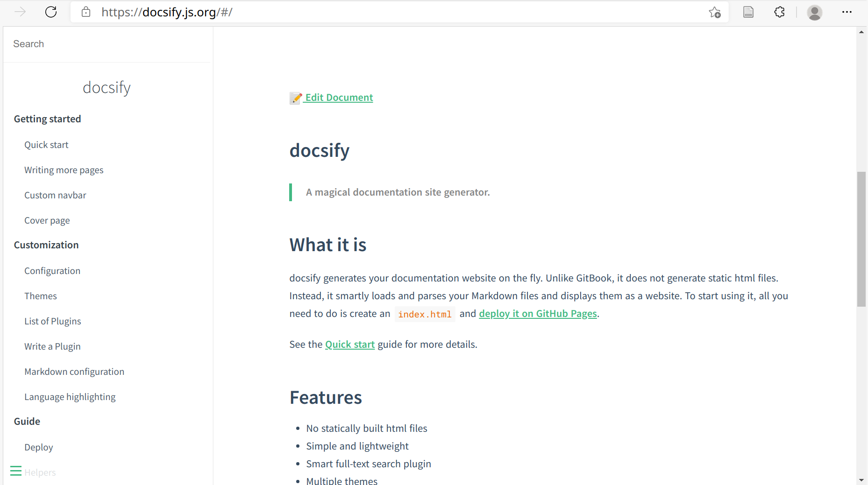Click the Features heading
The image size is (868, 485).
pos(326,397)
